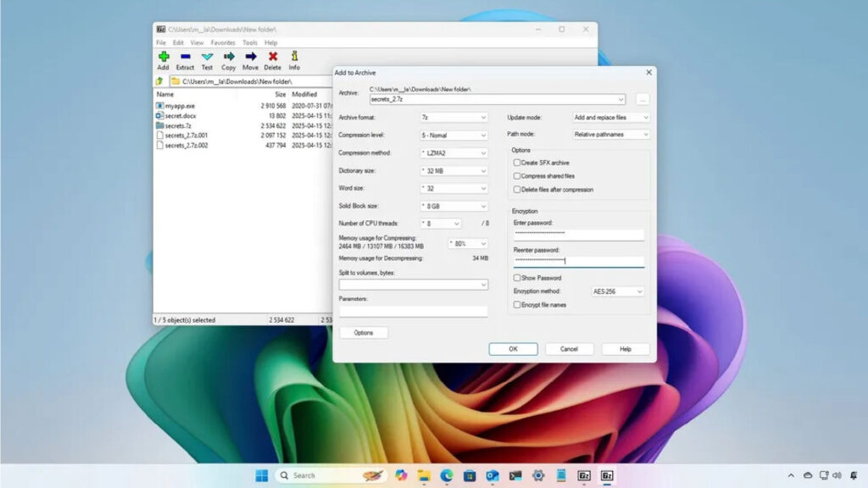Expand the Archive format dropdown

tap(454, 118)
